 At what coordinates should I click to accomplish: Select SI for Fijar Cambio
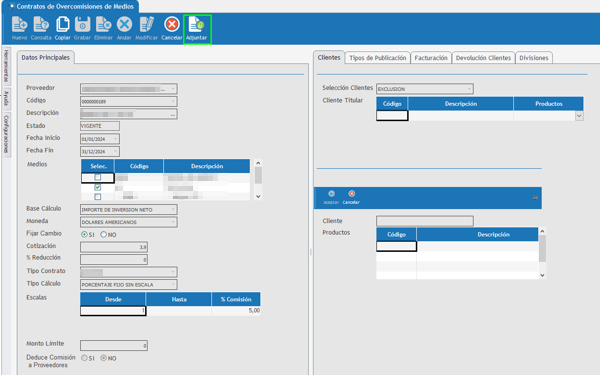click(84, 234)
